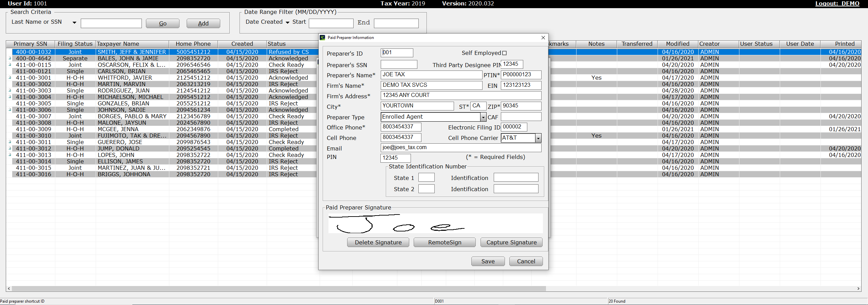
Task: Open the Last Name or SSN search dropdown
Action: [74, 23]
